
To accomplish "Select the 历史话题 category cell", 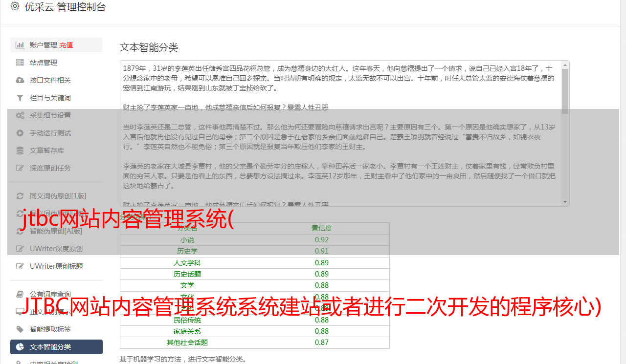I will (x=187, y=274).
